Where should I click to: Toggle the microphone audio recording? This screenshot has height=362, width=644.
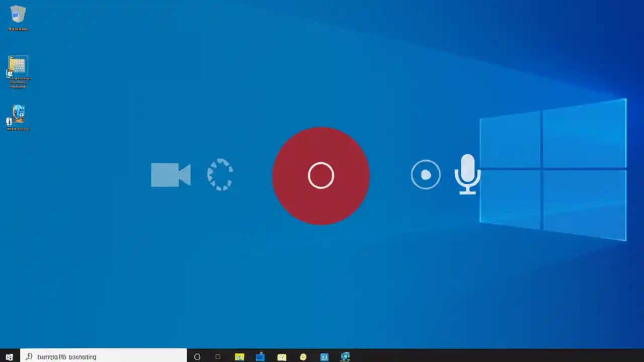click(467, 173)
